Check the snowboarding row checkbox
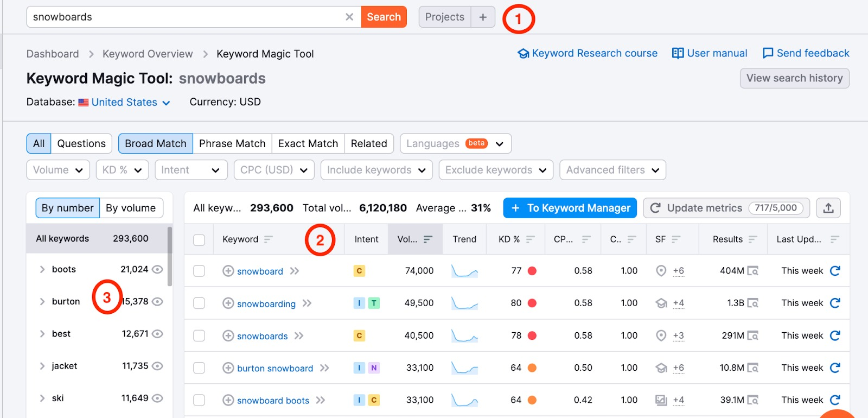Image resolution: width=868 pixels, height=418 pixels. click(199, 303)
